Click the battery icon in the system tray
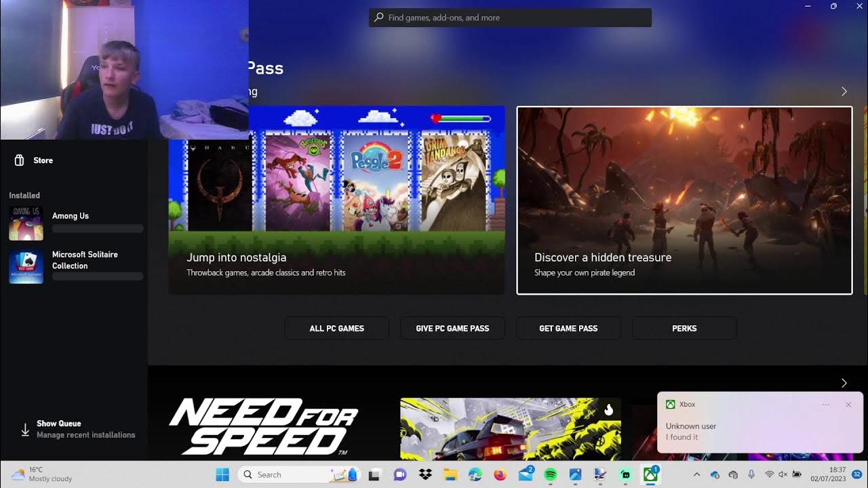 pyautogui.click(x=797, y=474)
